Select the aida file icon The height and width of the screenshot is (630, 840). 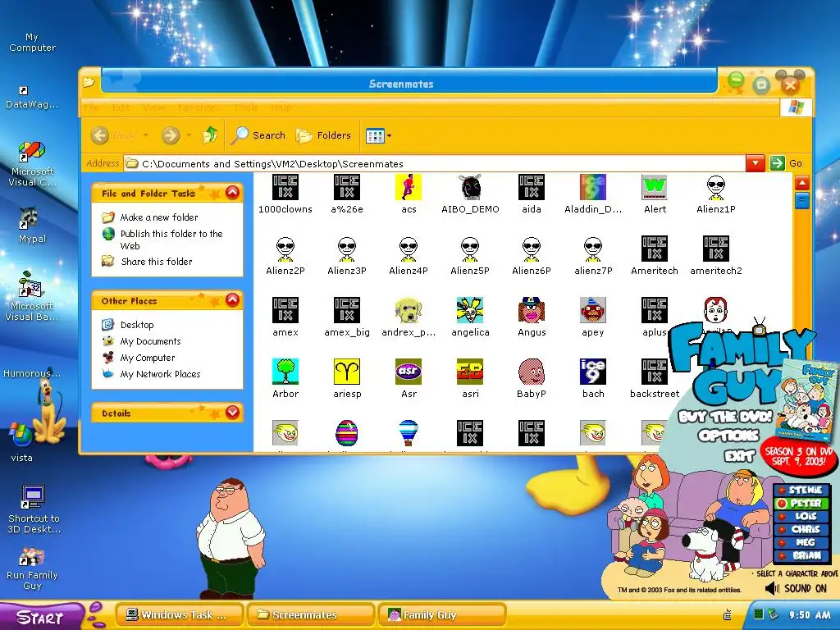pyautogui.click(x=532, y=194)
